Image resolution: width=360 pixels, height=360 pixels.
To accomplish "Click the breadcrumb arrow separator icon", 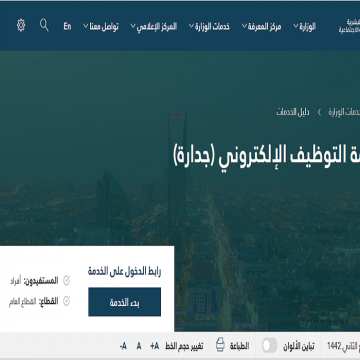I will pyautogui.click(x=319, y=112).
